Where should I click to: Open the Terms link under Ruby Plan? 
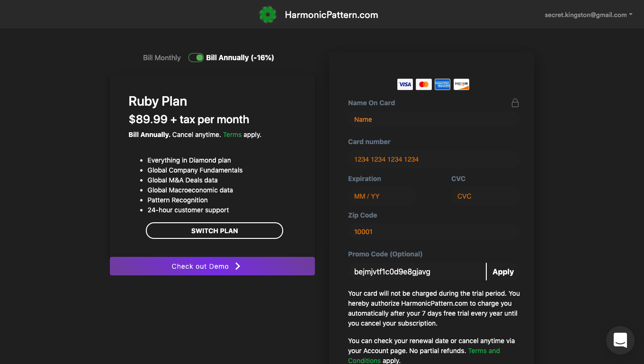tap(232, 135)
